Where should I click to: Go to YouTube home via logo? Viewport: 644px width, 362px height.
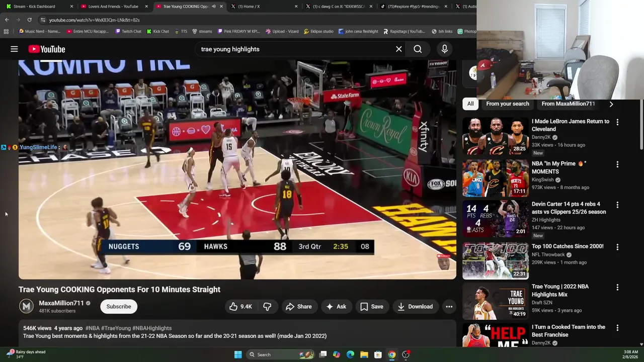tap(47, 49)
